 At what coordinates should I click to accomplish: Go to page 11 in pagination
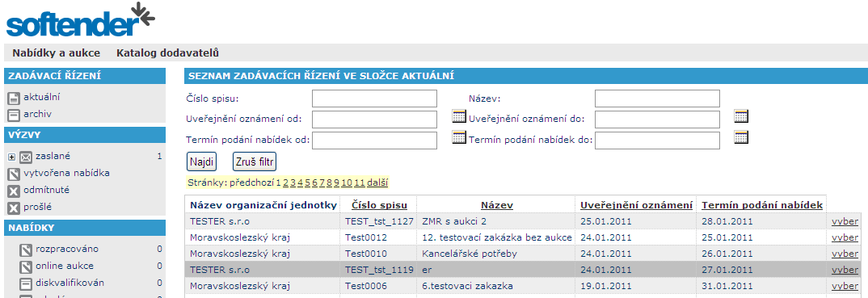[x=360, y=183]
